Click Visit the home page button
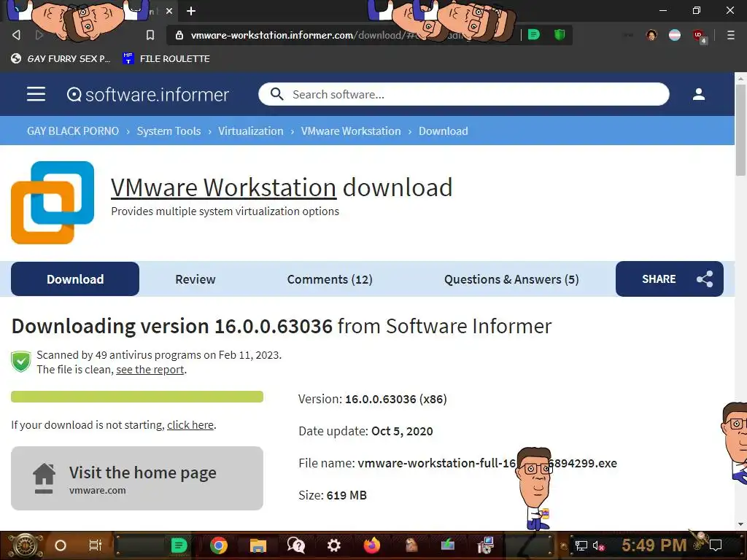Image resolution: width=747 pixels, height=560 pixels. pyautogui.click(x=136, y=478)
